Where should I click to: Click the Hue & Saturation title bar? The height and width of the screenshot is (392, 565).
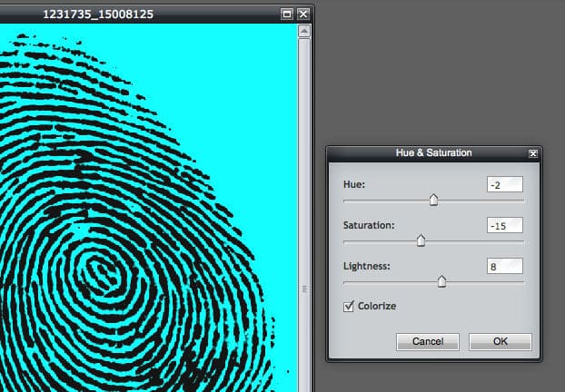[433, 153]
